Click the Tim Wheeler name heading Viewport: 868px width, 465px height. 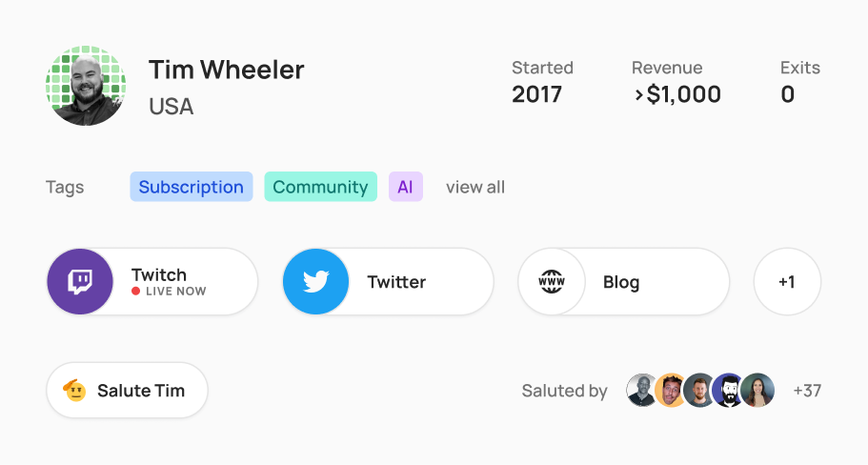[227, 70]
